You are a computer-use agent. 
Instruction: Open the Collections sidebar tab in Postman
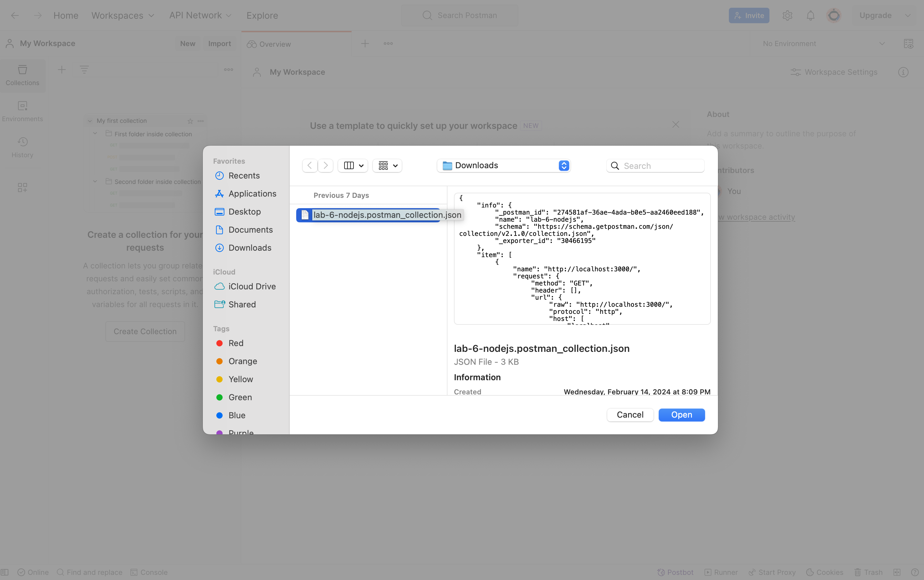click(22, 76)
